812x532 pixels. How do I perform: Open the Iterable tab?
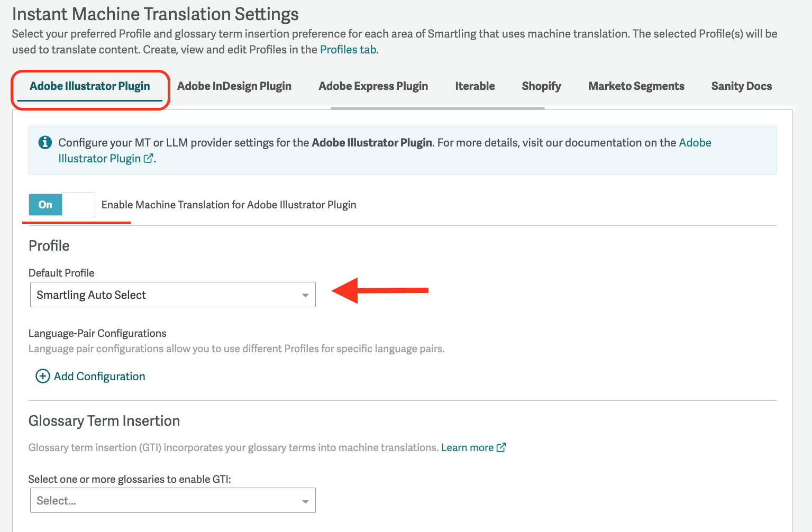point(475,86)
